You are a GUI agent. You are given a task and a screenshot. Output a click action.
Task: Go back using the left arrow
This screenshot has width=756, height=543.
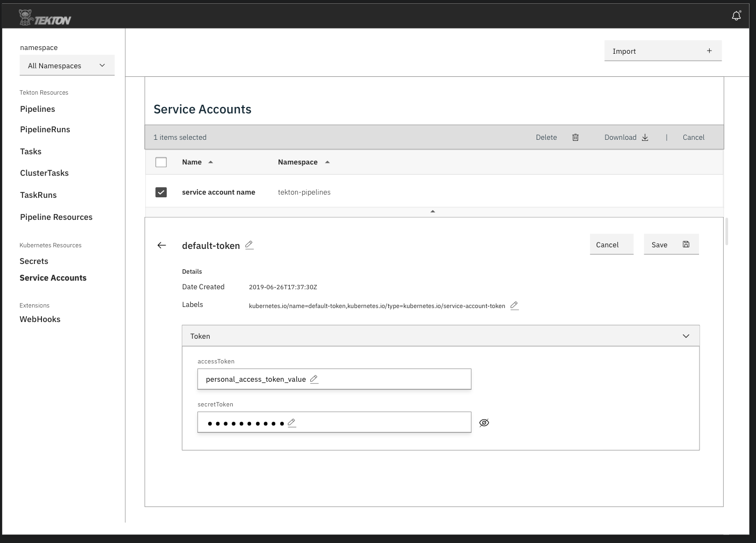(x=161, y=245)
